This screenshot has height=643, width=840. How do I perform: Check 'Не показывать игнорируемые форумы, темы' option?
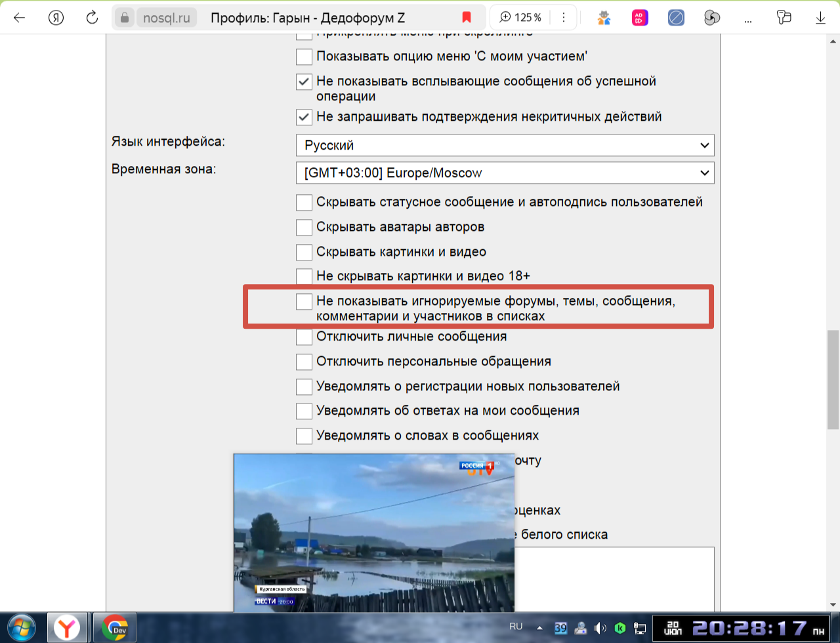(304, 301)
